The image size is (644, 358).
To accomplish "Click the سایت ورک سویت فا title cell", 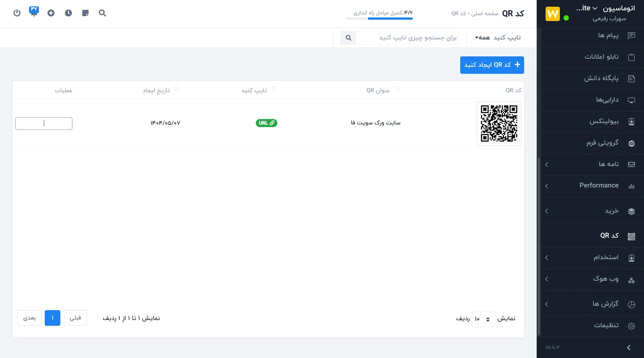I will click(x=376, y=123).
